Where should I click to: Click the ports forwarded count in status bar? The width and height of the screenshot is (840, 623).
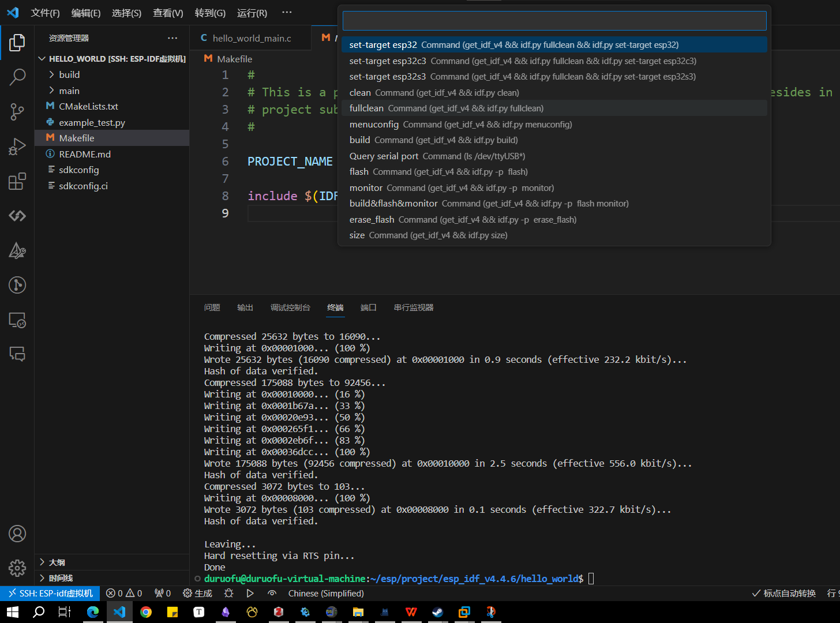pyautogui.click(x=163, y=593)
